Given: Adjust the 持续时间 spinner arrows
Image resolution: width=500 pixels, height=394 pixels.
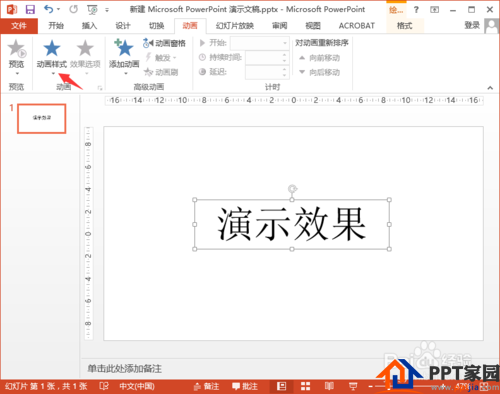Looking at the screenshot, I should (284, 58).
